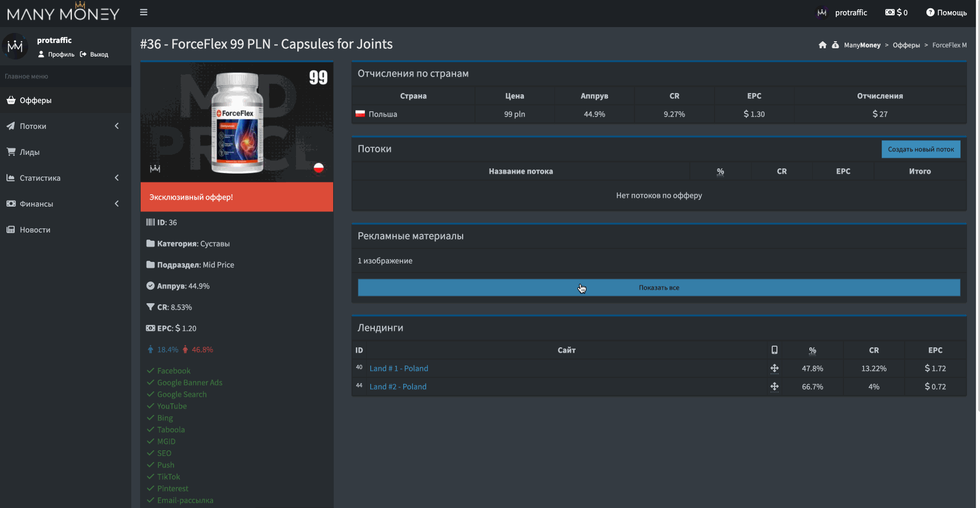Click the barcode ID icon

pos(151,223)
